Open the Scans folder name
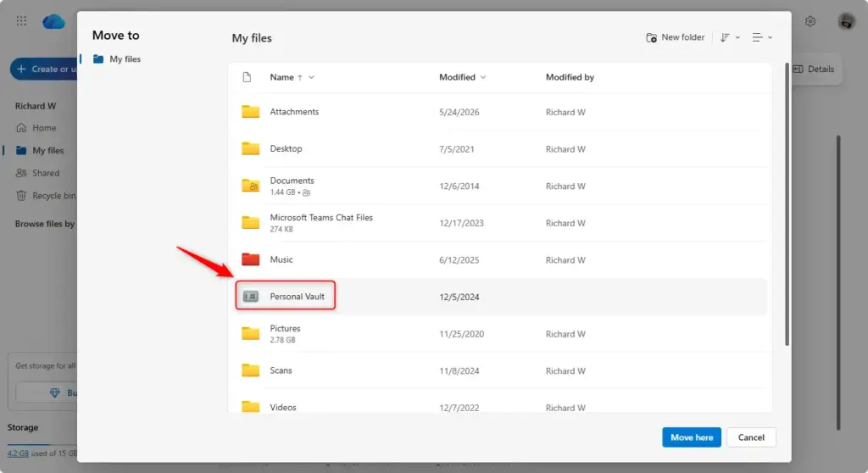 coord(281,370)
